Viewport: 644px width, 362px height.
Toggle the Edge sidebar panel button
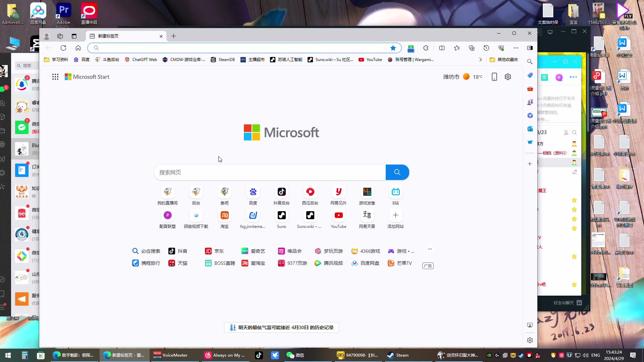tap(530, 48)
